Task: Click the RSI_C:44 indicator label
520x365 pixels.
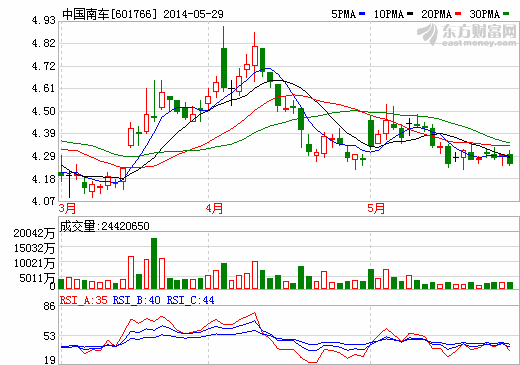Action: click(x=190, y=300)
